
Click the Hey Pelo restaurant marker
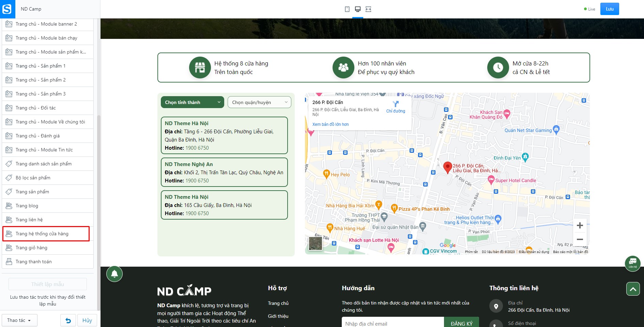click(326, 174)
